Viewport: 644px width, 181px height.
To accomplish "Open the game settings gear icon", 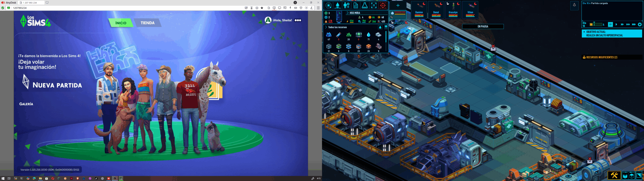I will pos(640,24).
